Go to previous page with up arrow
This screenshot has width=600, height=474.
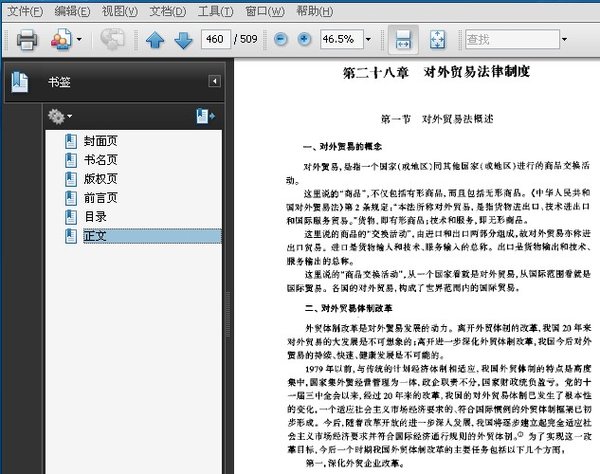pos(155,39)
